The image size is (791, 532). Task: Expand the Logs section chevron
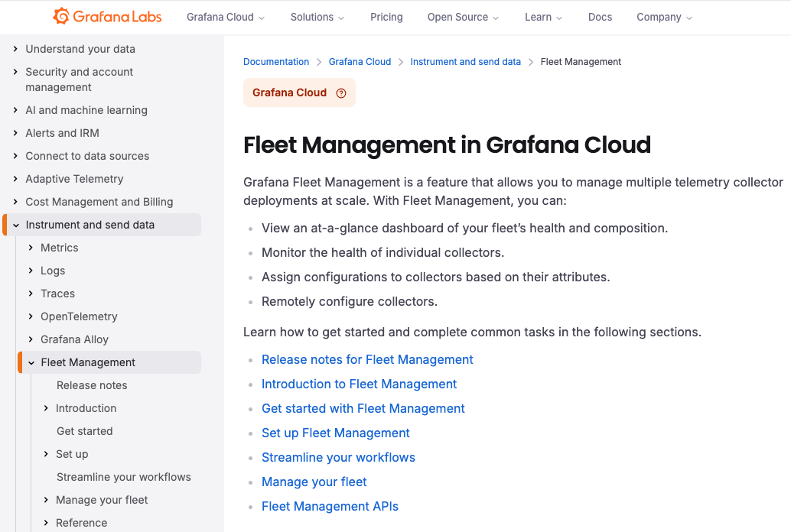pyautogui.click(x=31, y=271)
